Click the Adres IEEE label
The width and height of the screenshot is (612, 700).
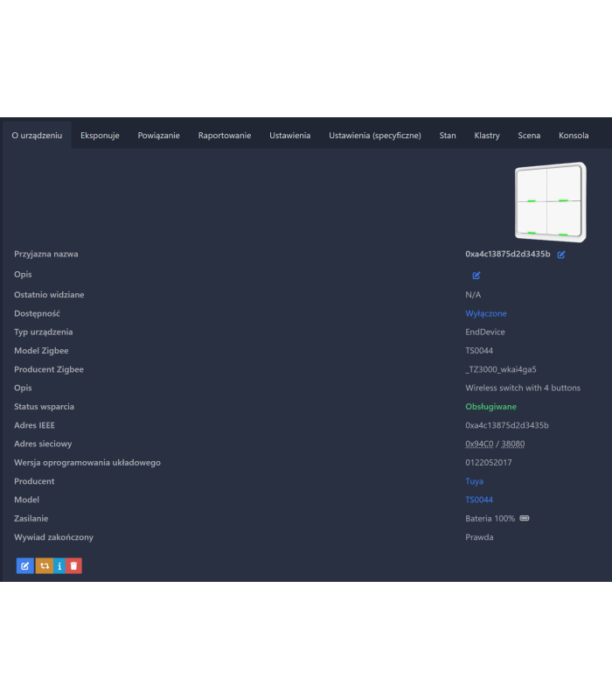[x=34, y=425]
